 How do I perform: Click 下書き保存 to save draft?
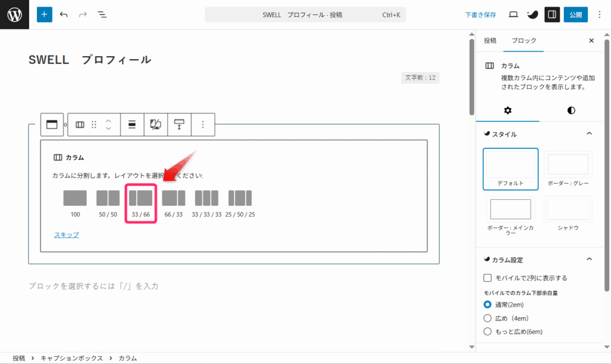pos(480,15)
